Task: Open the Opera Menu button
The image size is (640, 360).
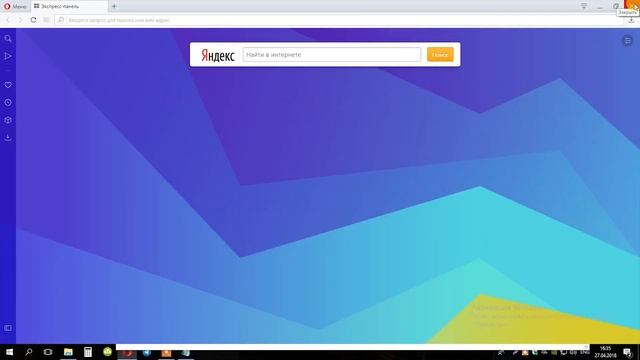Action: coord(15,6)
